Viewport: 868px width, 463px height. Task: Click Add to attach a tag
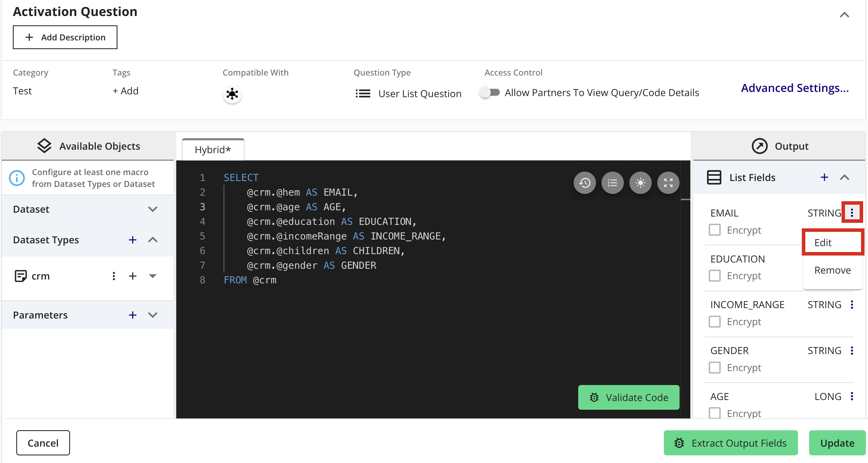pos(125,91)
